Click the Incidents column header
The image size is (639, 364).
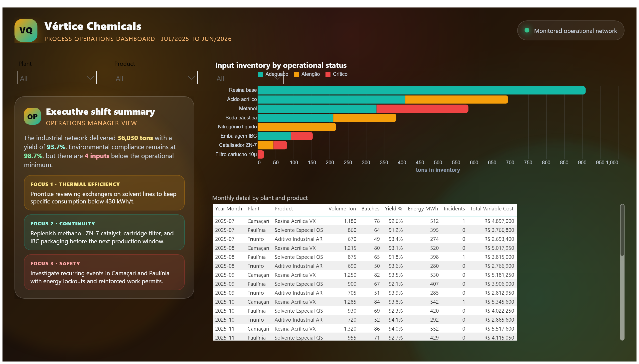454,209
